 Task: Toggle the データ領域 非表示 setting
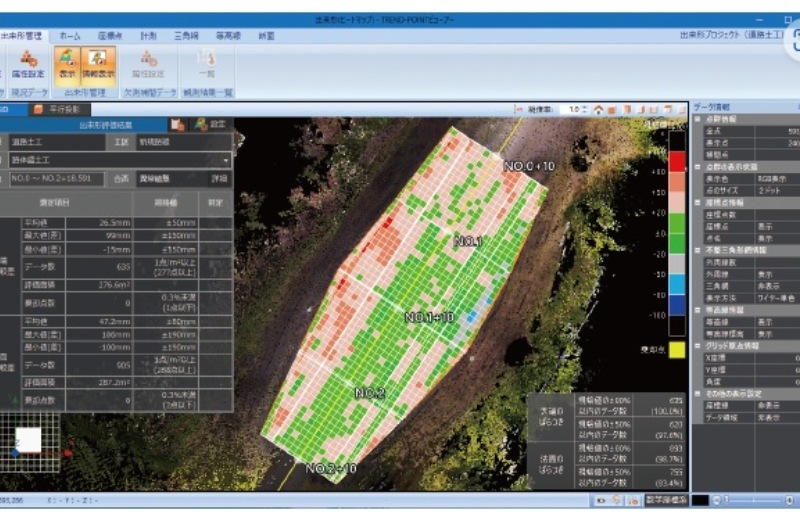tap(777, 417)
